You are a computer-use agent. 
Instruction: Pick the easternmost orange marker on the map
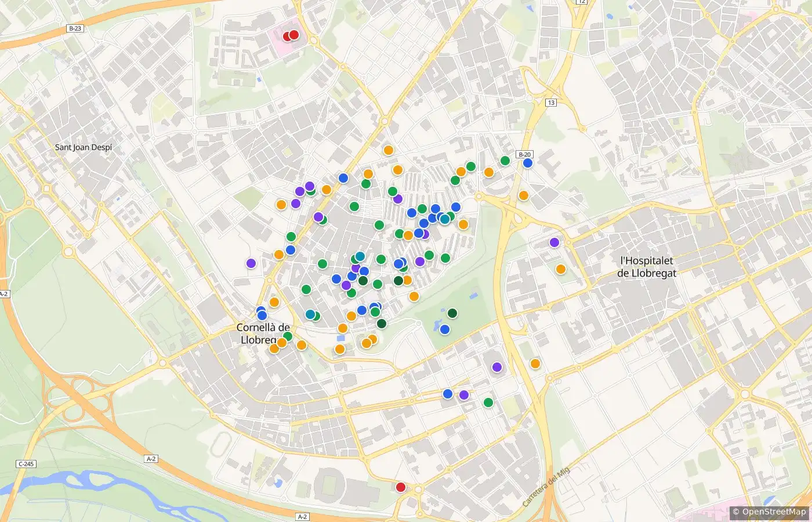[561, 269]
